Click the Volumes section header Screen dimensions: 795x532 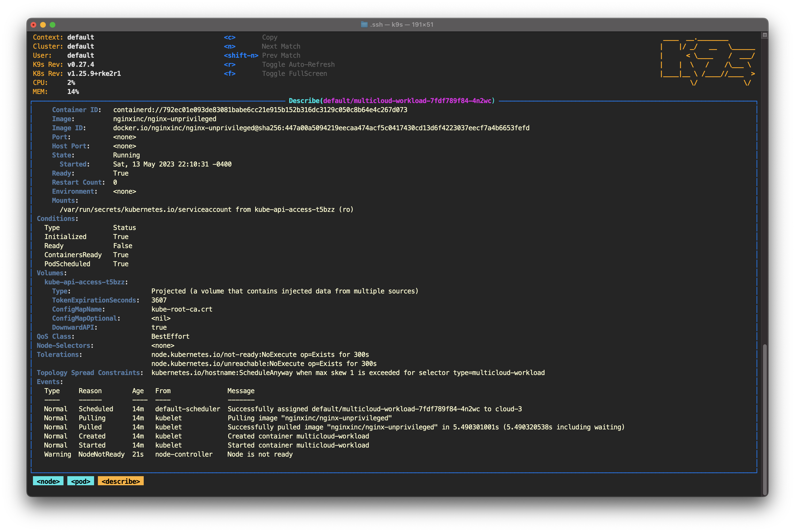[52, 273]
